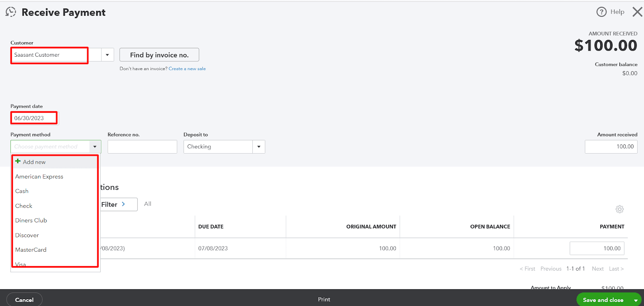Choose Cash as payment method
The image size is (644, 306).
pos(22,191)
